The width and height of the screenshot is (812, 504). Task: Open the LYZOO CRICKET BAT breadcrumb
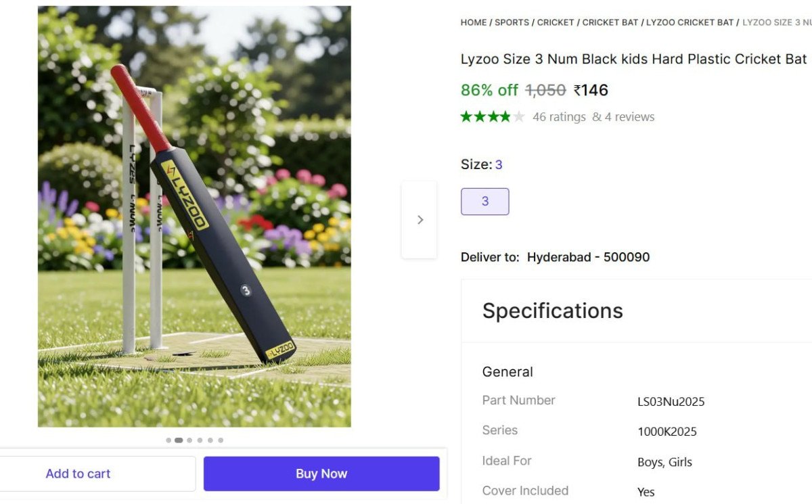[689, 22]
